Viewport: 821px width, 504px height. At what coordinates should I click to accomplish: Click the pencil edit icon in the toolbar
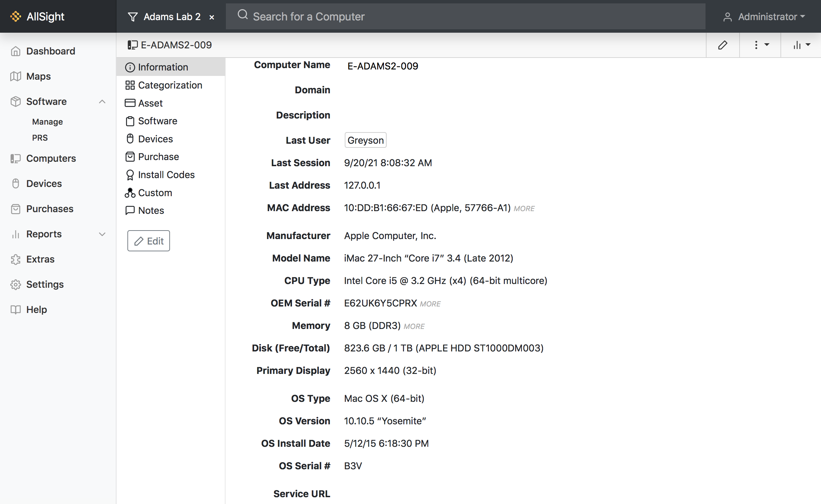coord(723,45)
